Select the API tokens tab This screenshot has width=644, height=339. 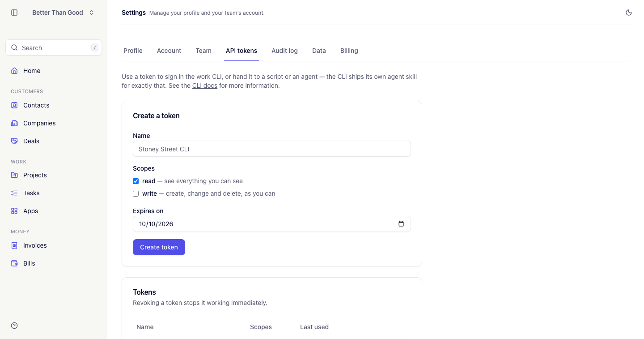(241, 51)
